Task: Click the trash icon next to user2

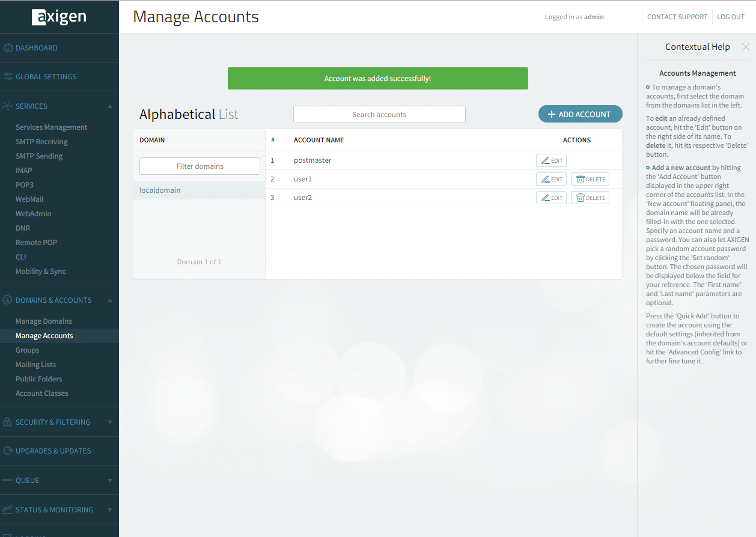Action: pos(582,197)
